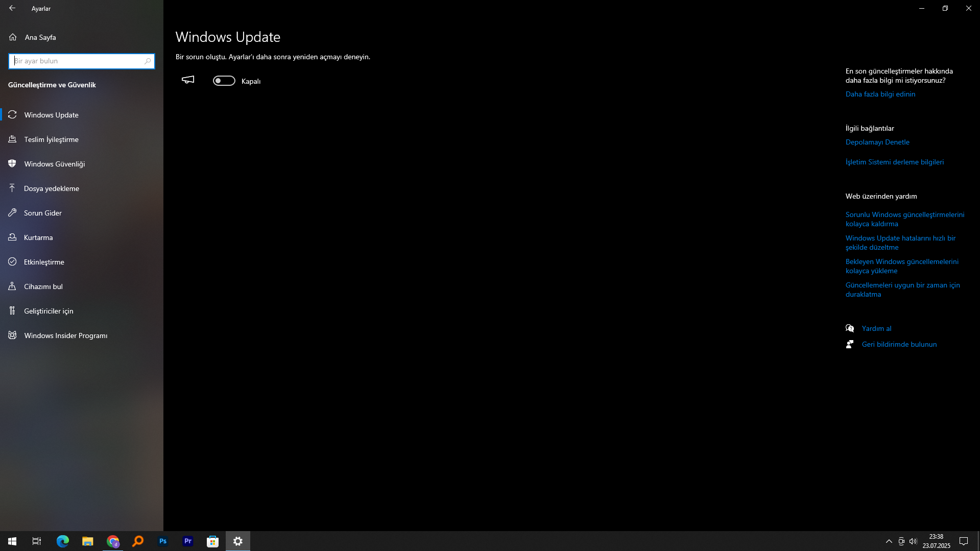Open Windows Insider Programı page
Image resolution: width=980 pixels, height=551 pixels.
(x=82, y=336)
